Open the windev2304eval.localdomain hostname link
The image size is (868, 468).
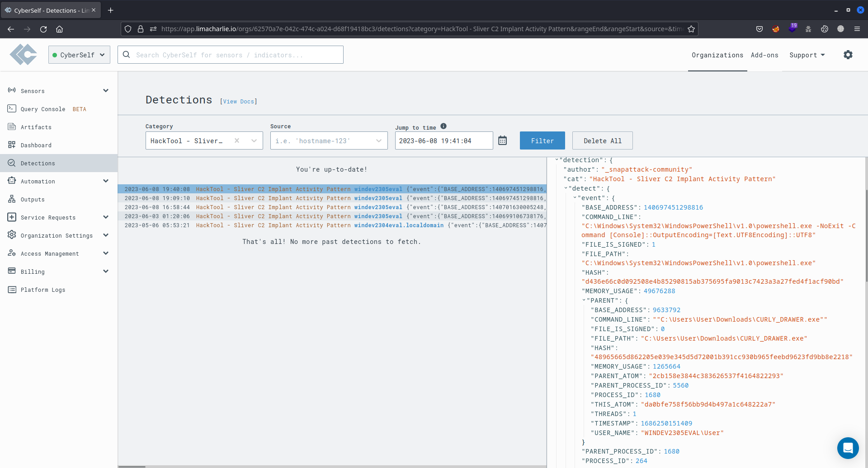399,225
